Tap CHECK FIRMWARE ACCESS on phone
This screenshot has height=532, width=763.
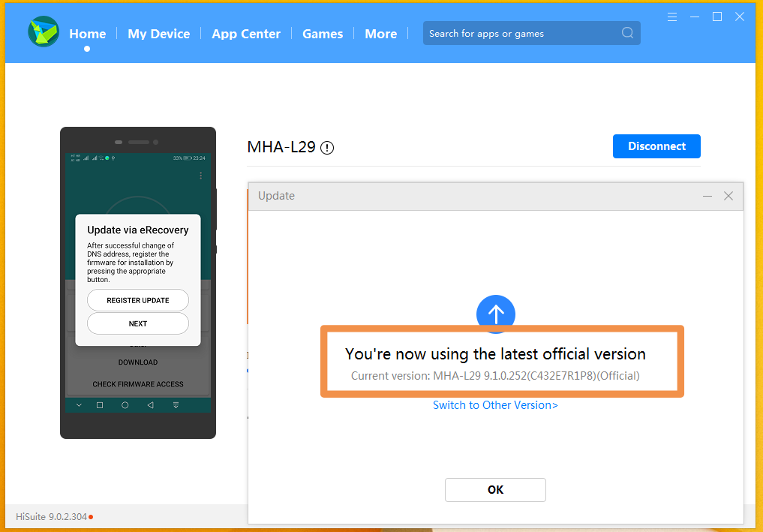(138, 384)
